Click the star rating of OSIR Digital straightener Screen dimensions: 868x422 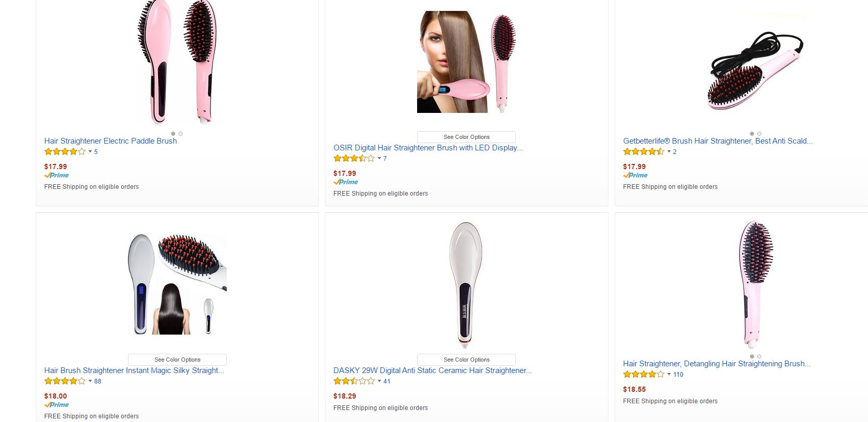click(354, 159)
